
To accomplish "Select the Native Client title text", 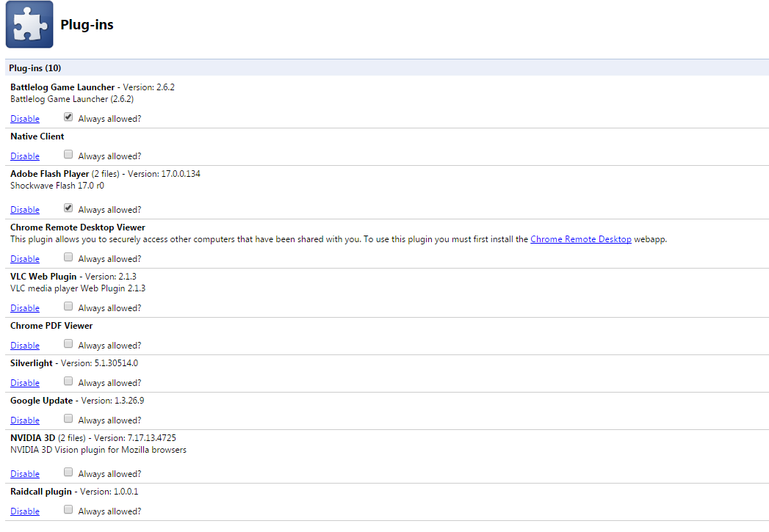I will click(x=37, y=136).
